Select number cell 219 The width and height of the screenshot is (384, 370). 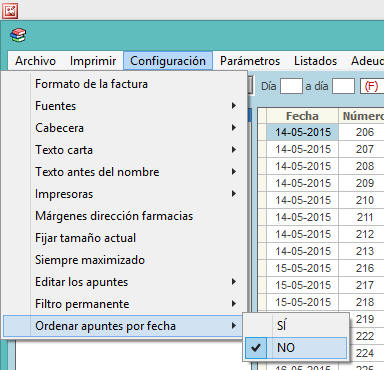tap(367, 319)
